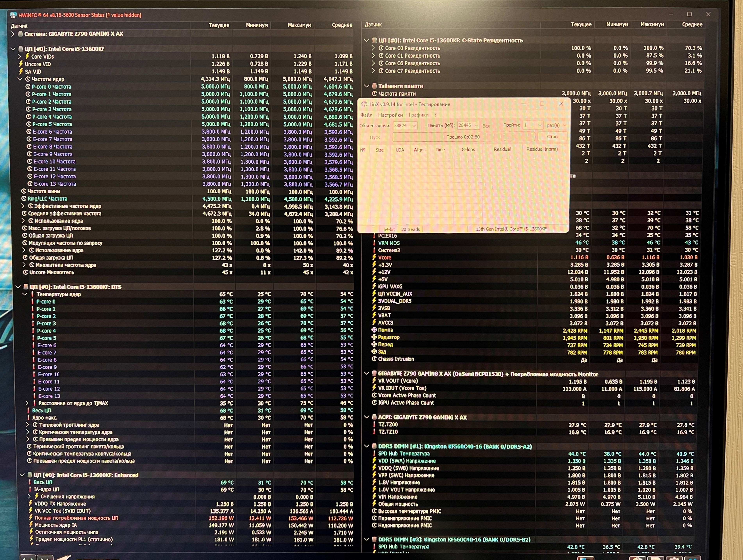Click the fan icon next to Перед
Screen dimensions: 743x560
[x=374, y=344]
